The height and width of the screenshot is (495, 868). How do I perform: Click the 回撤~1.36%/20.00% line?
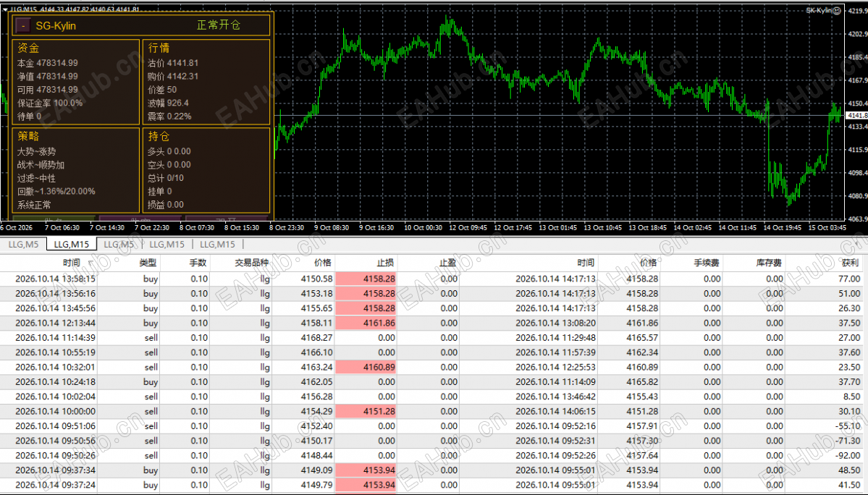tap(56, 191)
